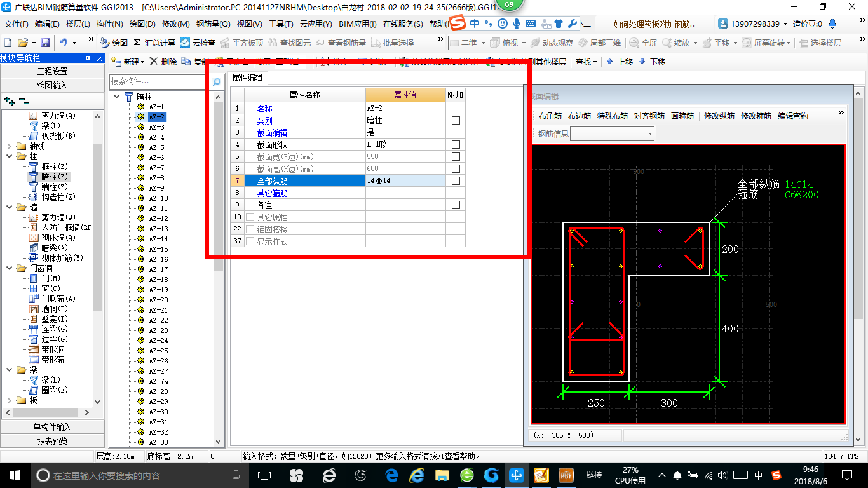The height and width of the screenshot is (488, 868).
Task: Click expand-all plus icon in navigation panel
Action: (x=10, y=100)
